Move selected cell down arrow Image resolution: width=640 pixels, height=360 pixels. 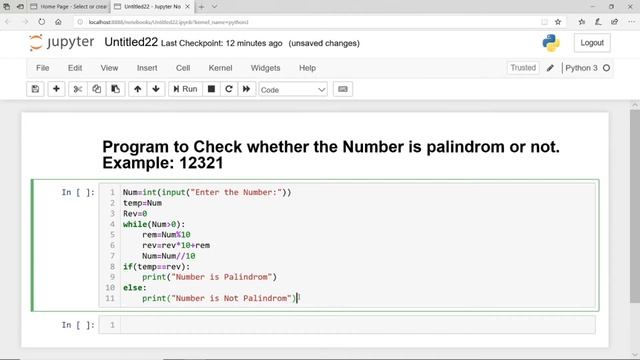coord(156,89)
